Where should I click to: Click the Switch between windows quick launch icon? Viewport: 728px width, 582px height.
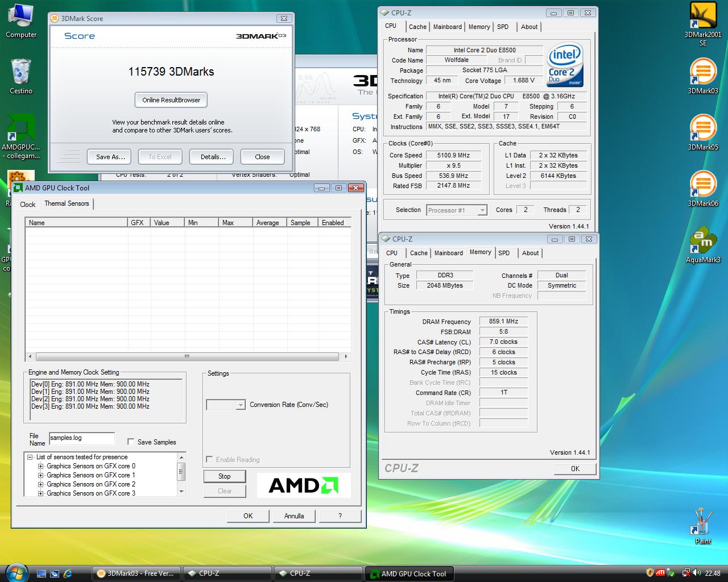coord(55,573)
